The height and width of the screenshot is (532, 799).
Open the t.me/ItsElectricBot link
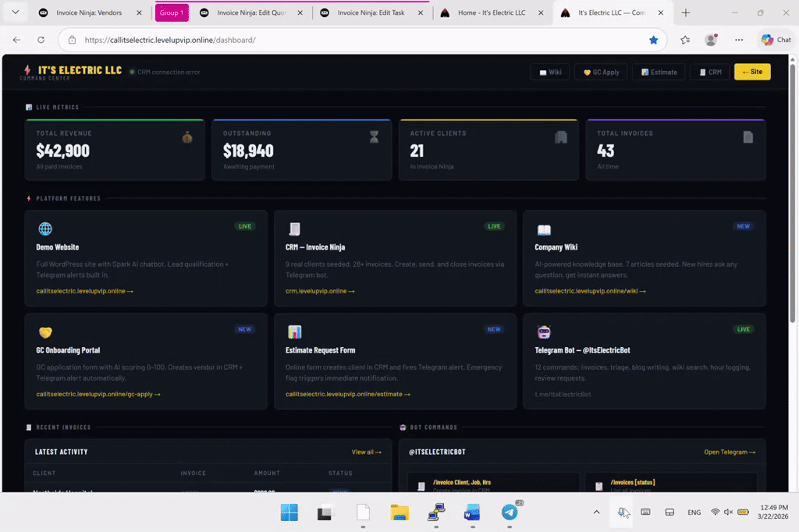tap(563, 394)
